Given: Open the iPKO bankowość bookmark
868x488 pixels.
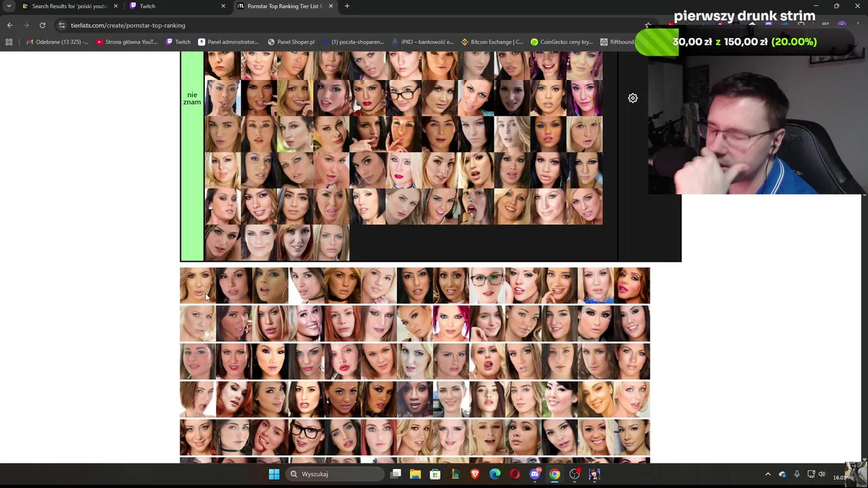Looking at the screenshot, I should [423, 42].
